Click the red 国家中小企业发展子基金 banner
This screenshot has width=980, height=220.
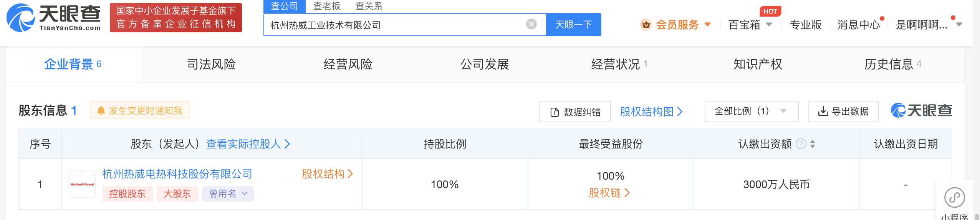(x=176, y=18)
